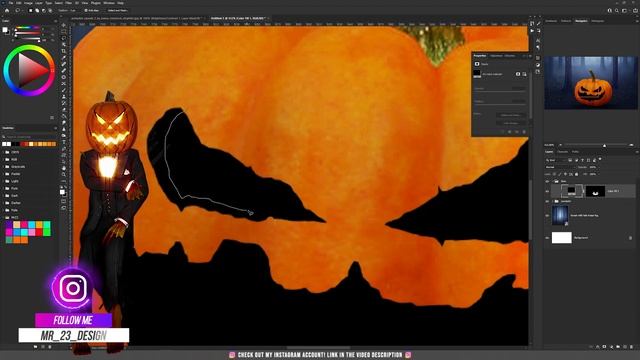
Task: Select the Zoom tool in the toolbar
Action: 64,174
